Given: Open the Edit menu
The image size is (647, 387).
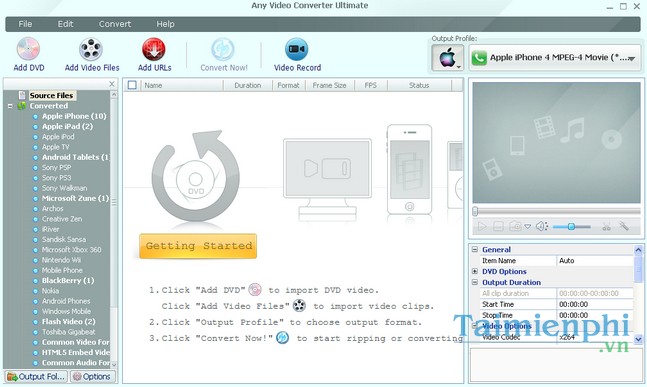Looking at the screenshot, I should 65,24.
